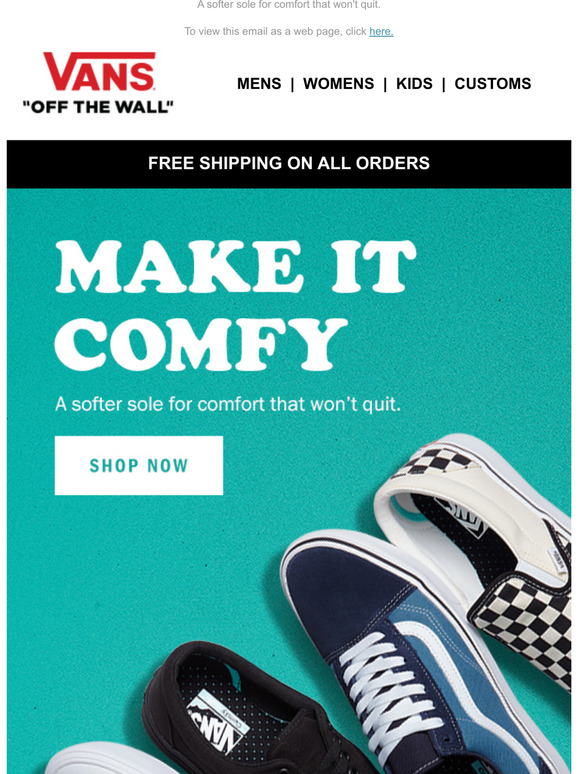Image resolution: width=580 pixels, height=774 pixels.
Task: Open the CUSTOMS link
Action: [x=493, y=83]
